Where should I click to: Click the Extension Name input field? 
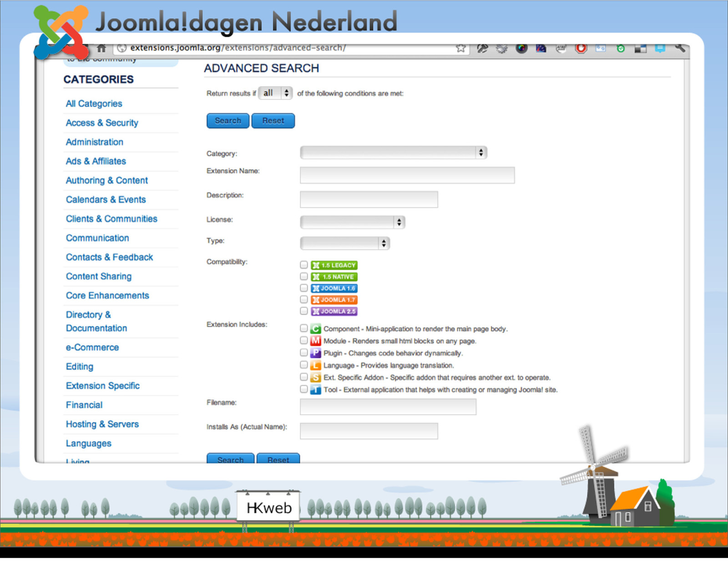point(407,175)
